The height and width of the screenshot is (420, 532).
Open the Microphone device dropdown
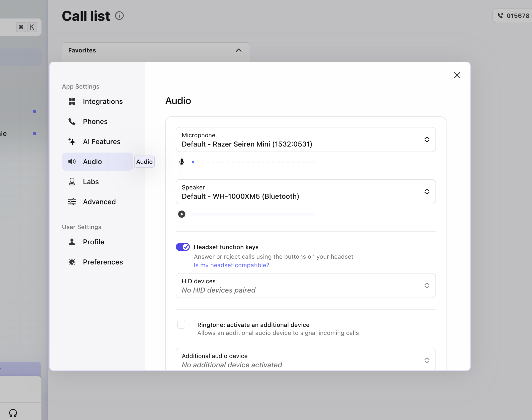(306, 139)
